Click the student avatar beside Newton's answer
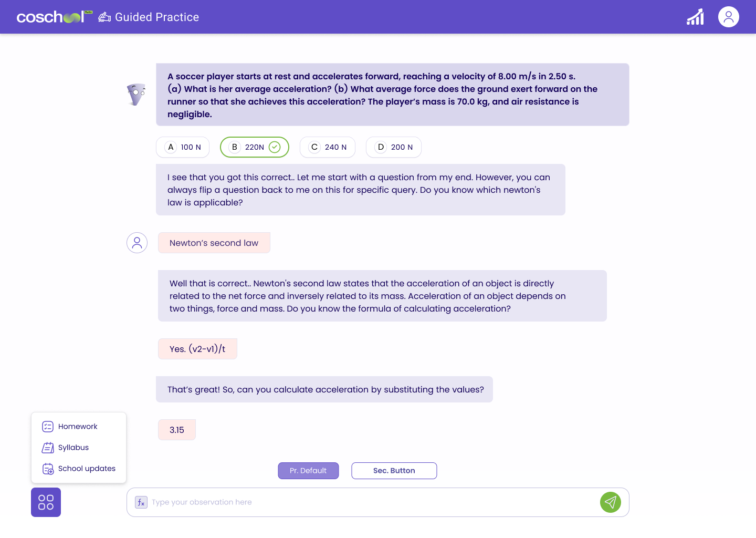This screenshot has height=538, width=756. pyautogui.click(x=137, y=243)
